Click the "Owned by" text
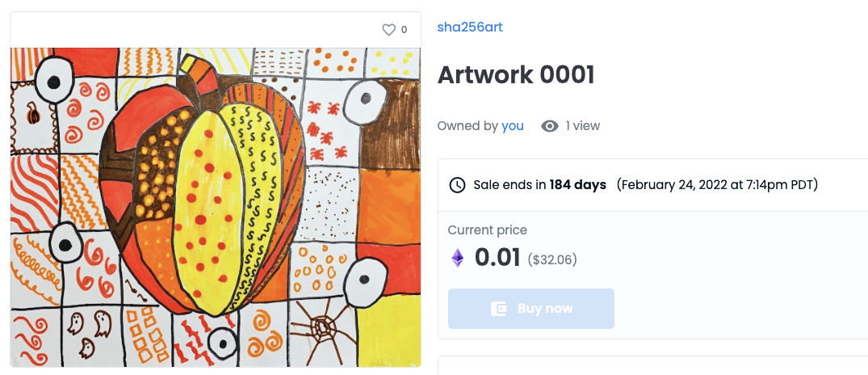The height and width of the screenshot is (375, 868). click(468, 126)
